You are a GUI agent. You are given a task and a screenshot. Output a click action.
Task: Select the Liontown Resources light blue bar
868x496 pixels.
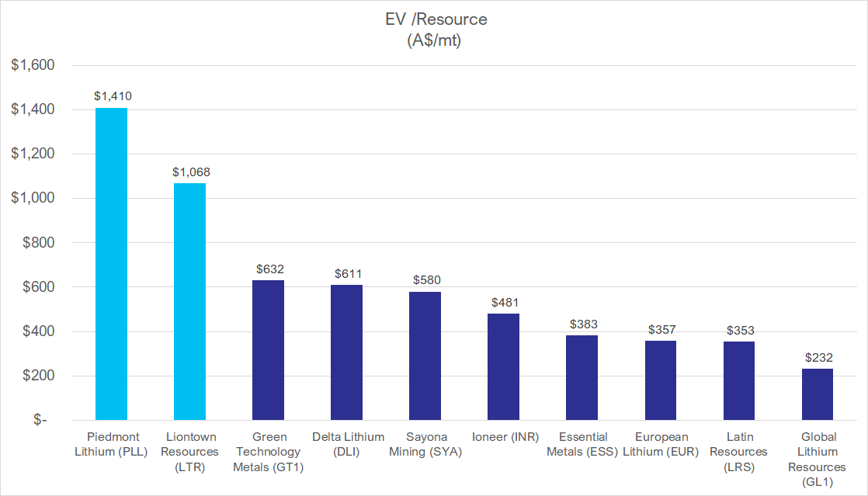click(189, 302)
